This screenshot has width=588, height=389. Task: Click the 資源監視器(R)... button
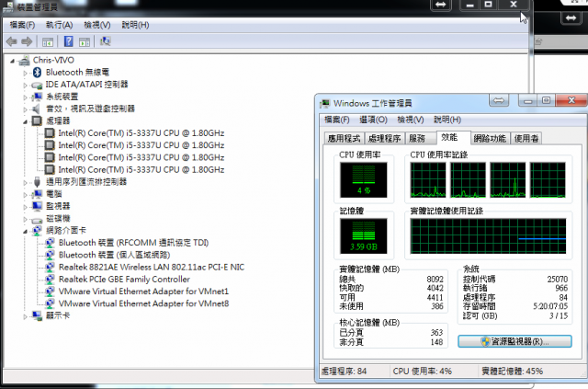514,341
